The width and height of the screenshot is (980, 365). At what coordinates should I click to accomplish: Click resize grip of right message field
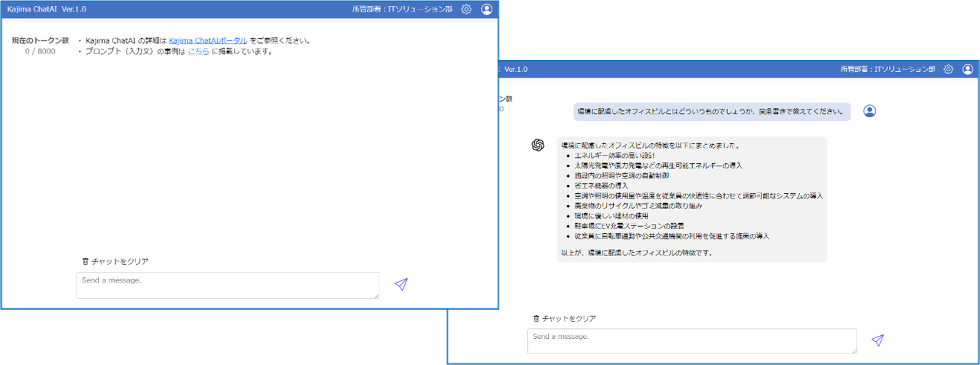click(854, 351)
